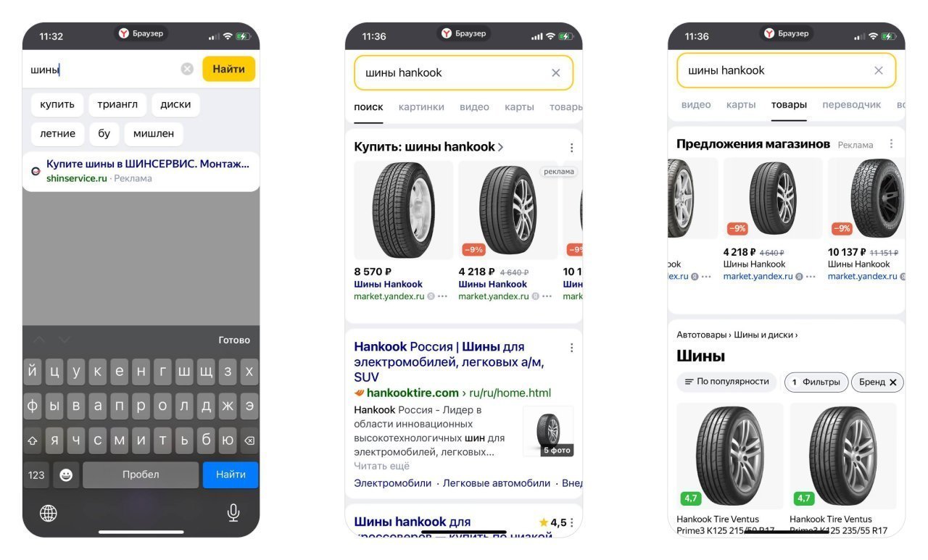Open three-dot menu of Hankook Россия result

(x=571, y=348)
